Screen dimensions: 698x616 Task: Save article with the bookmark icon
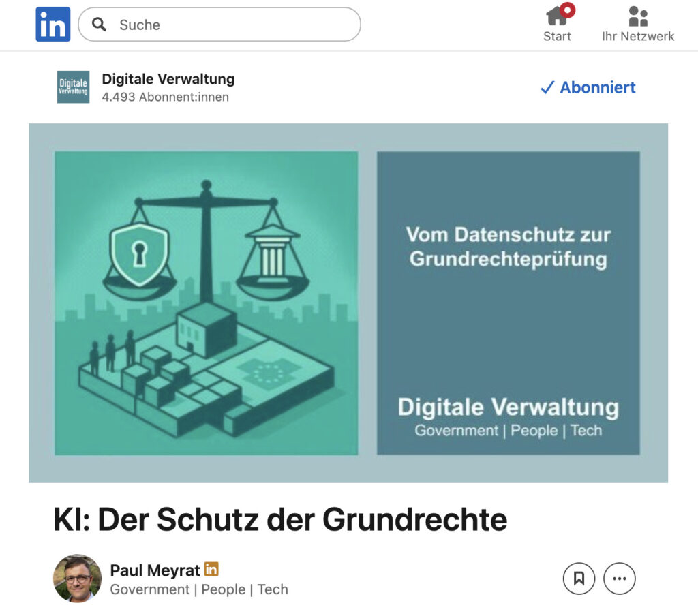coord(579,578)
